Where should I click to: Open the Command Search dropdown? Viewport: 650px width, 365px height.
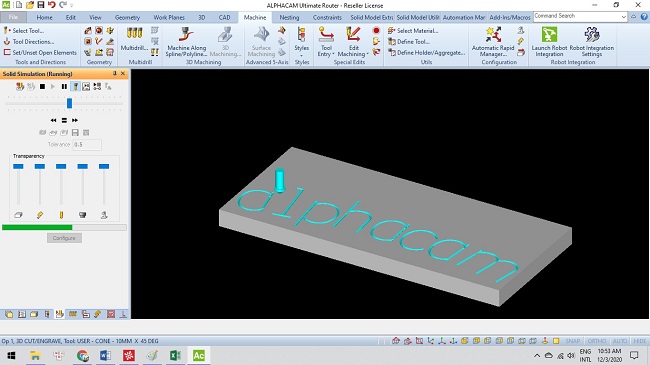623,17
